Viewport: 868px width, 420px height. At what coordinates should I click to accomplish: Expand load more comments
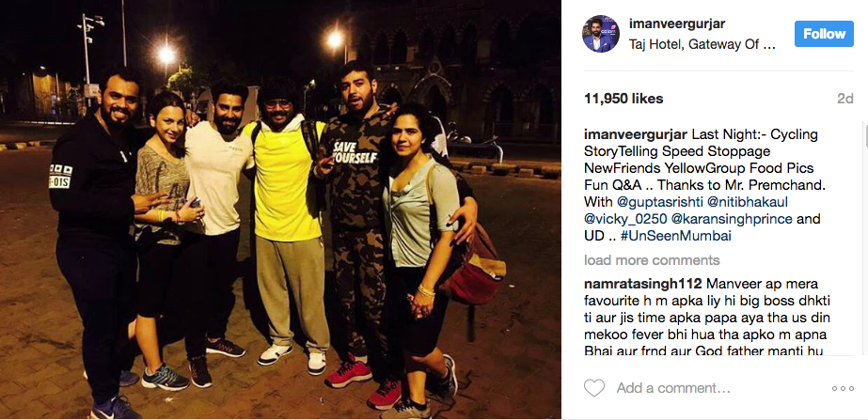pyautogui.click(x=652, y=260)
